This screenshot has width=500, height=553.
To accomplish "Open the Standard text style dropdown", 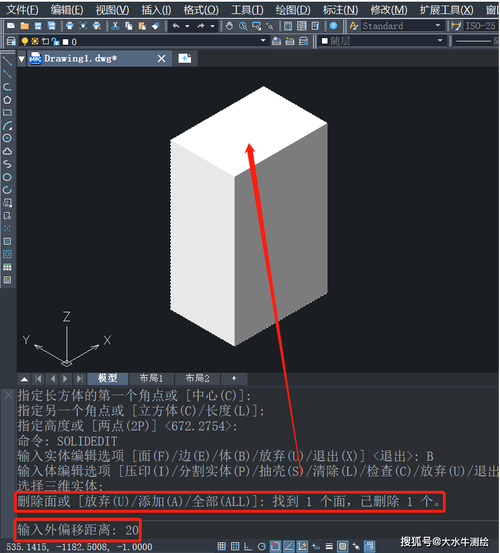I will point(438,25).
